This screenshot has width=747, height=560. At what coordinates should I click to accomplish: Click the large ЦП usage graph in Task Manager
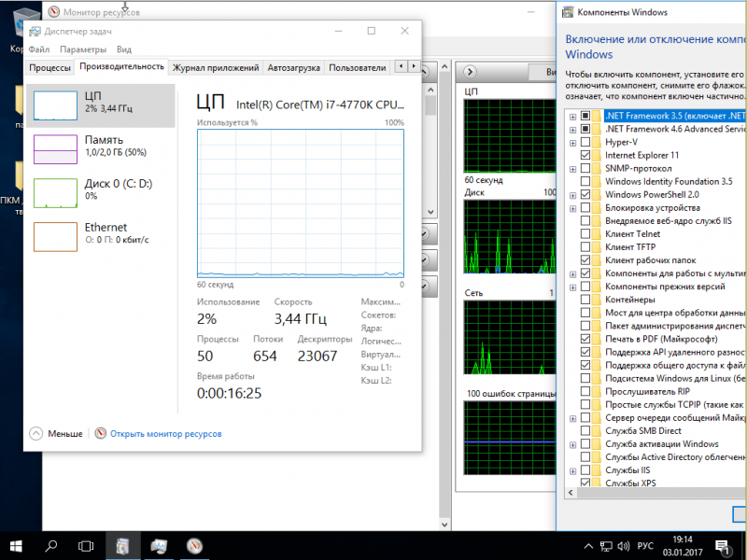point(301,203)
